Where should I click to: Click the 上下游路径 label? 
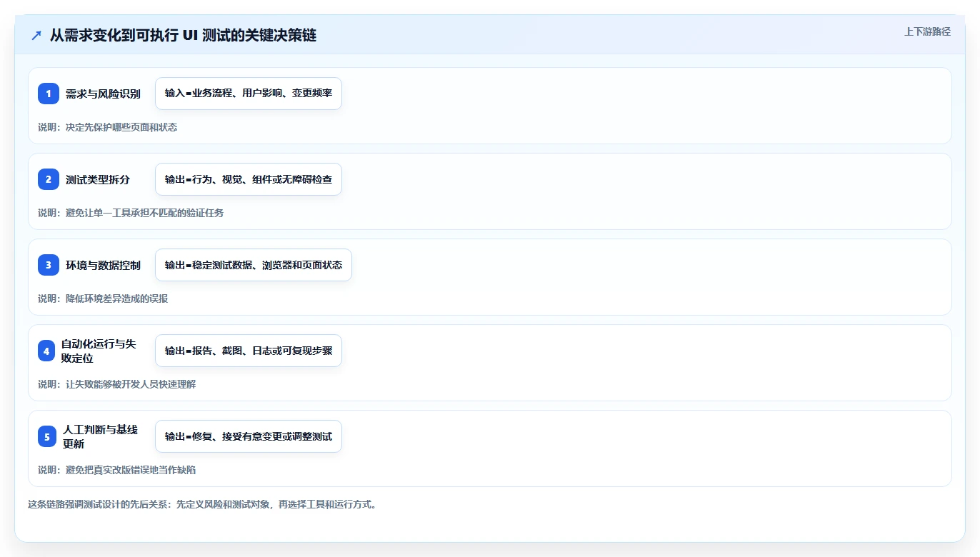927,31
